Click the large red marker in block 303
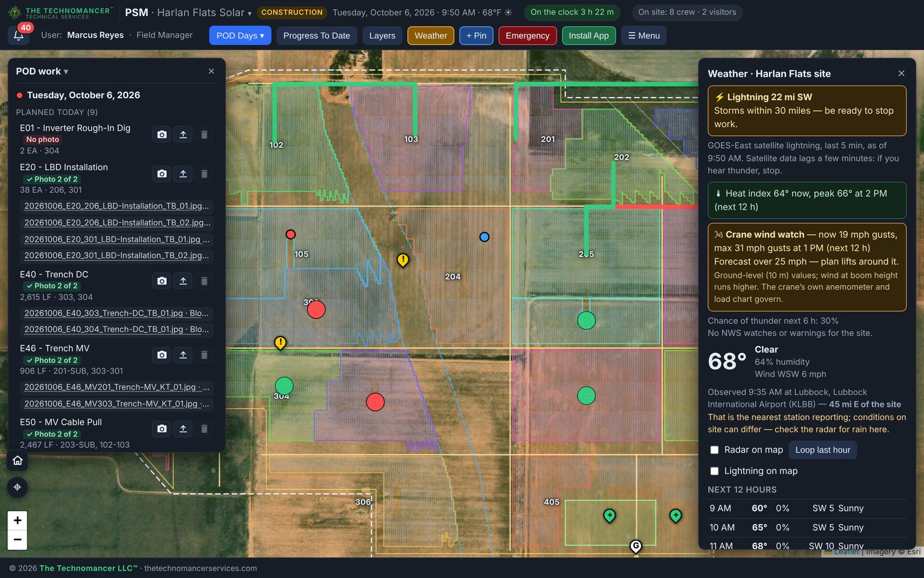Viewport: 924px width, 578px height. pos(316,310)
